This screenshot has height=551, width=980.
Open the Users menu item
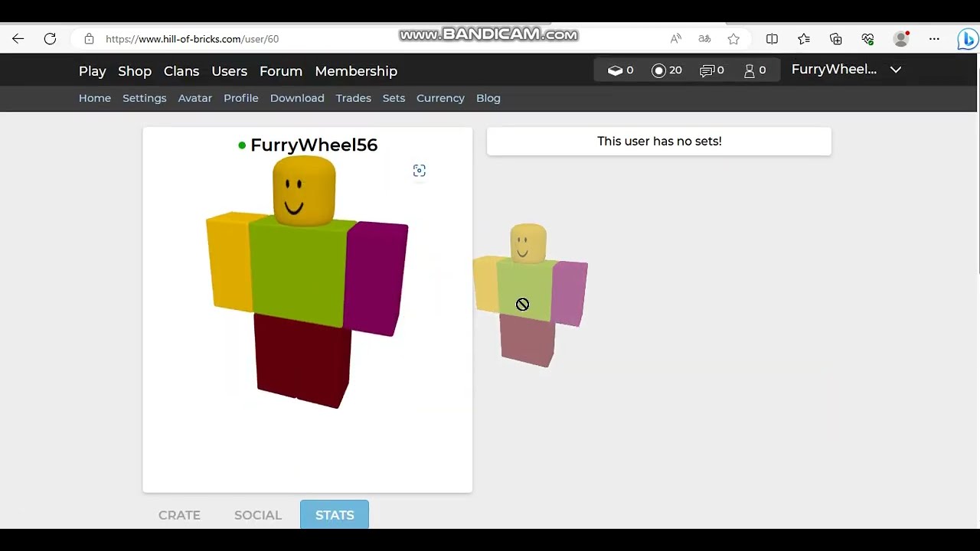point(230,71)
